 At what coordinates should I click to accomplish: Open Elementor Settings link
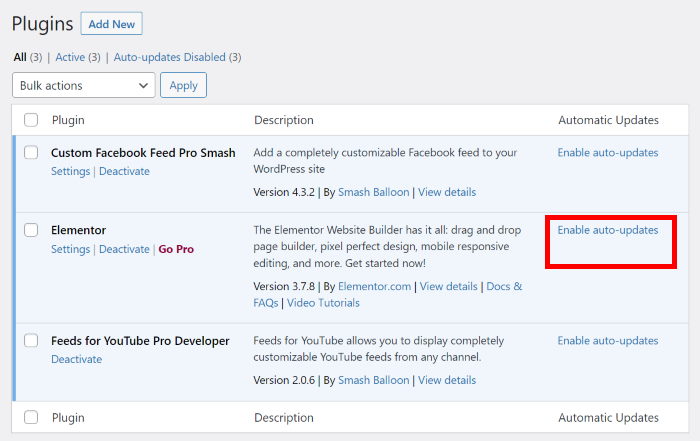pyautogui.click(x=71, y=249)
